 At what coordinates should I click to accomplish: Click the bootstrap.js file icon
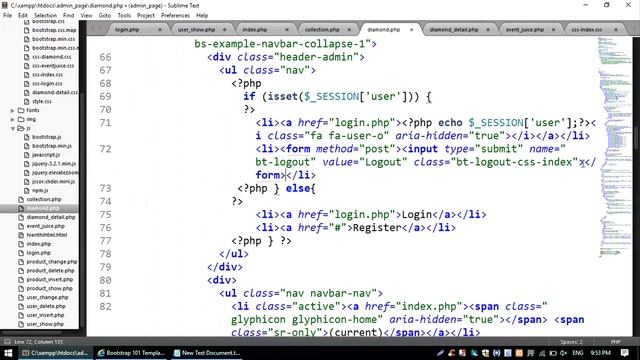click(x=27, y=137)
